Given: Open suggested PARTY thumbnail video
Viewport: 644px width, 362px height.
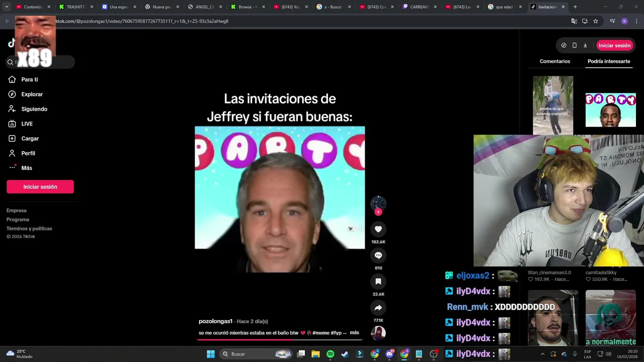Looking at the screenshot, I should [x=611, y=110].
